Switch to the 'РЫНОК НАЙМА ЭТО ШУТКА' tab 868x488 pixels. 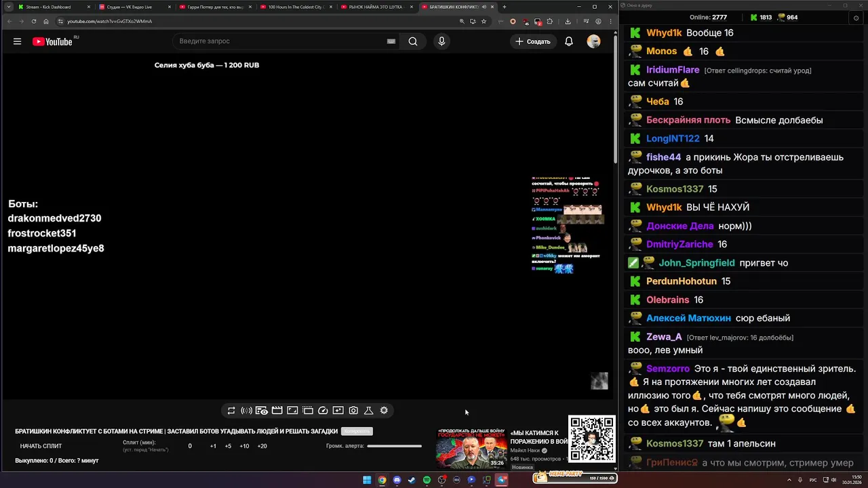pyautogui.click(x=376, y=7)
